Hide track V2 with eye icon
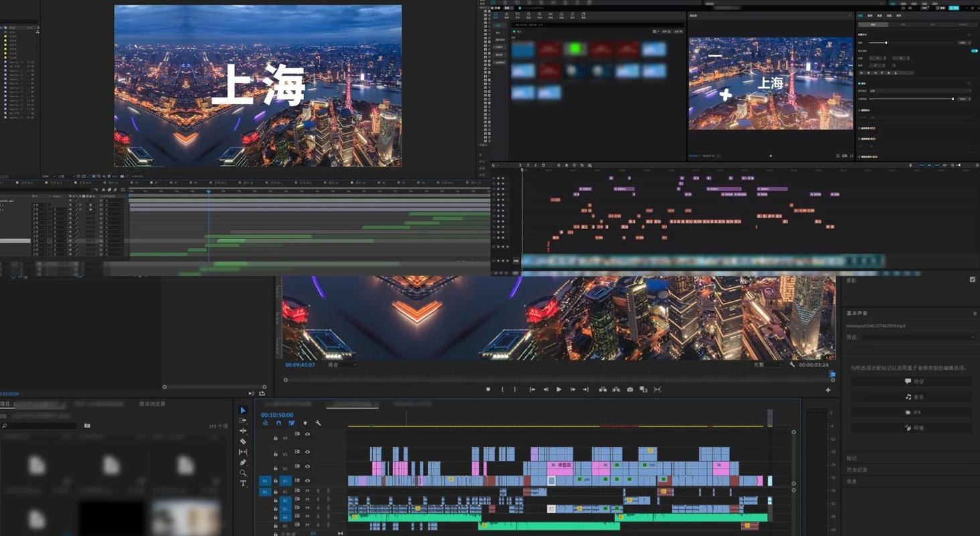980x536 pixels. 307,467
